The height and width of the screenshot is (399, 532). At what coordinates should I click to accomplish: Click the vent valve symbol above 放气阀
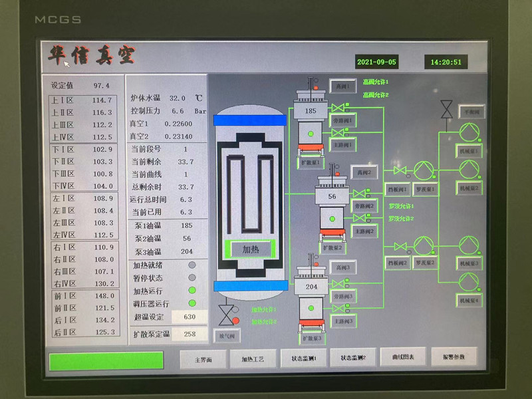pos(226,315)
